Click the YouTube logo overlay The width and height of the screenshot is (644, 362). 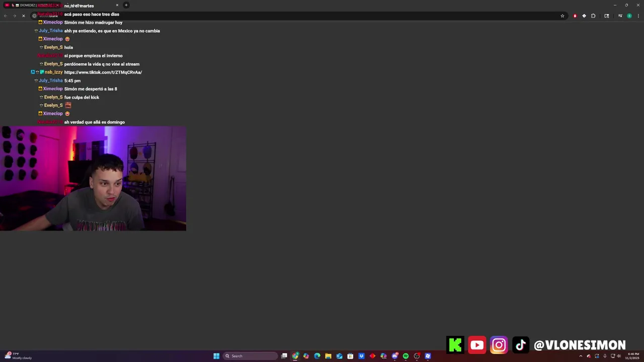point(477,345)
